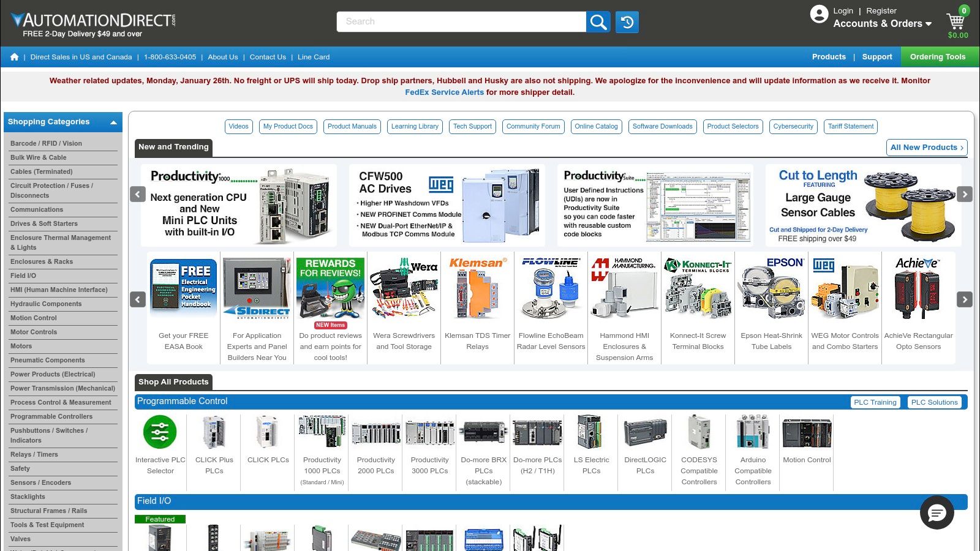Select the CLICK PLCs product thumbnail
The height and width of the screenshot is (551, 980).
tap(268, 432)
